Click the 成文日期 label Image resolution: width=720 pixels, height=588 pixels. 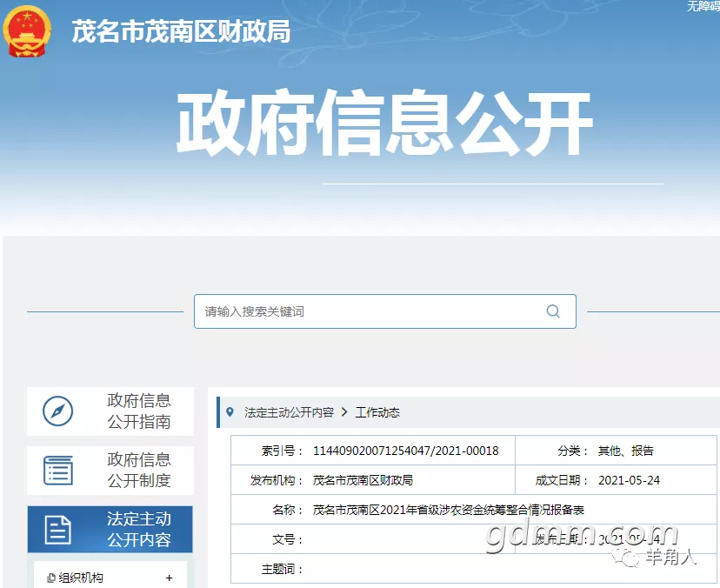click(x=562, y=480)
